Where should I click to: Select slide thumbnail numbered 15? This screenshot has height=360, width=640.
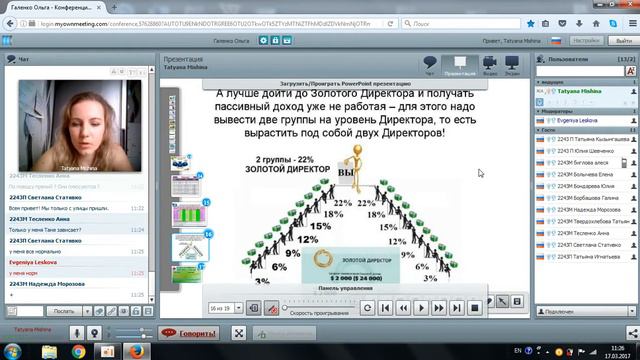189,215
